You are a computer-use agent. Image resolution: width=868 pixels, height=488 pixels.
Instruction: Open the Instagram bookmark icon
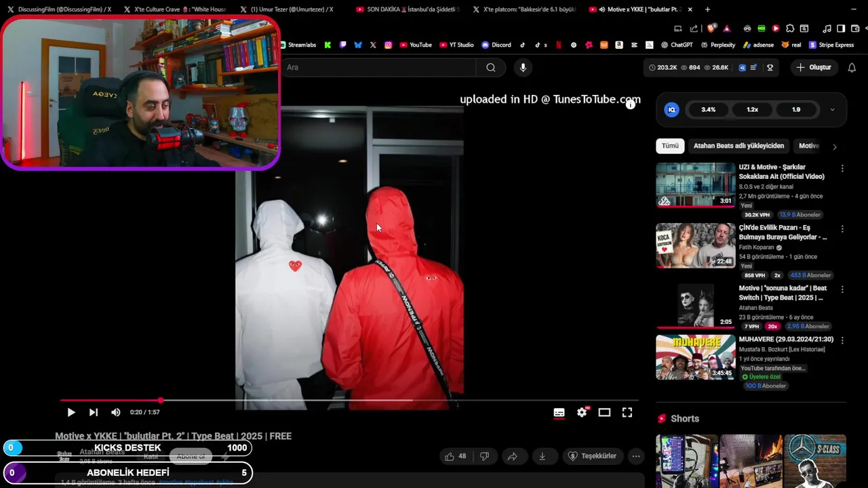(389, 45)
